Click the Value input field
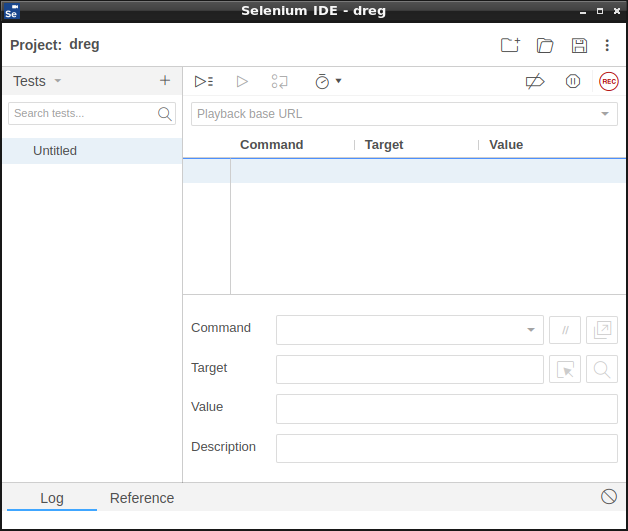Viewport: 628px width, 531px height. [447, 409]
